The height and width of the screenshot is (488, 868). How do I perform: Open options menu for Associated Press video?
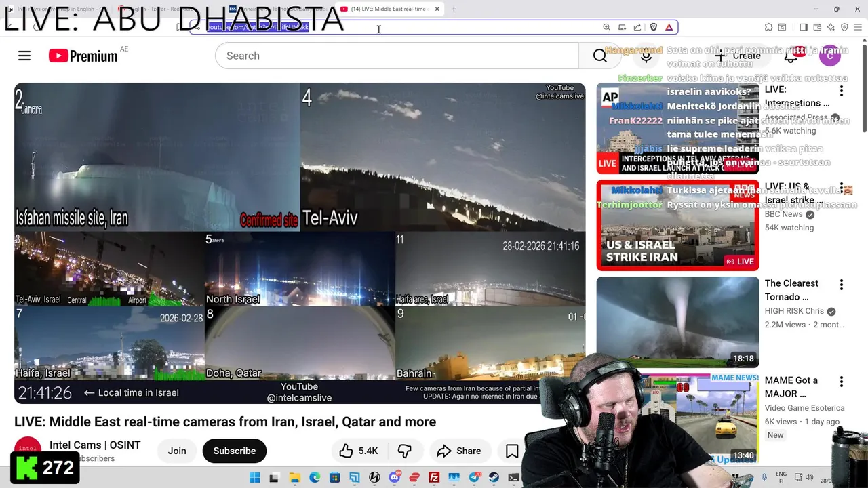pyautogui.click(x=842, y=91)
